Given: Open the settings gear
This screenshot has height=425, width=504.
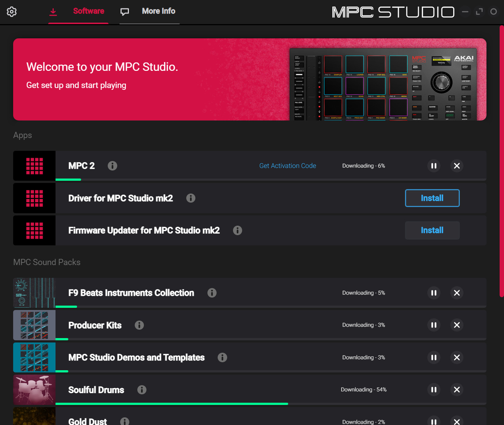Looking at the screenshot, I should point(12,12).
